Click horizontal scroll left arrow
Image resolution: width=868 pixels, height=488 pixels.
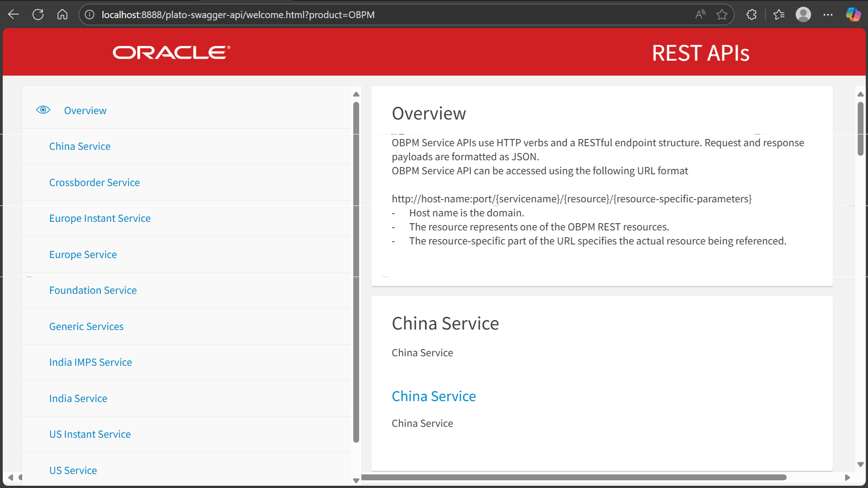(10, 477)
